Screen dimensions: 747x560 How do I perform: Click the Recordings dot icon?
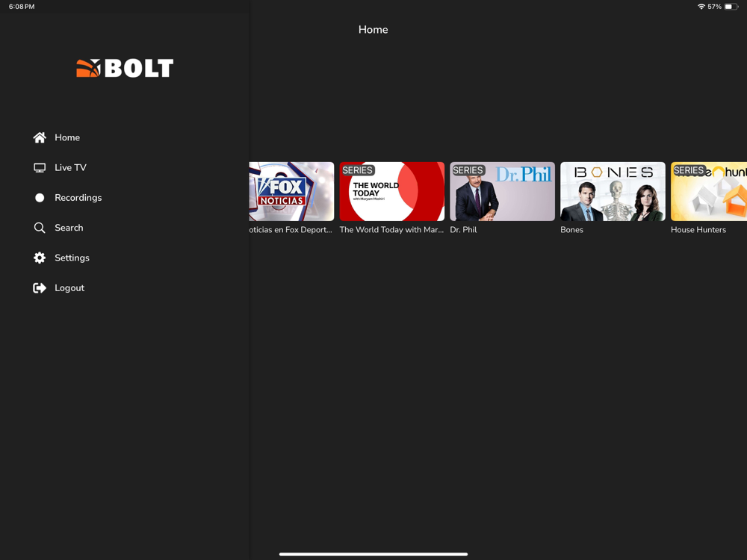coord(40,198)
